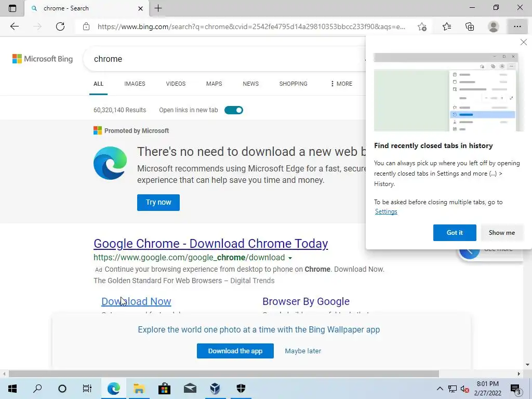Open the Settings link in popup
Image resolution: width=532 pixels, height=399 pixels.
pos(386,211)
